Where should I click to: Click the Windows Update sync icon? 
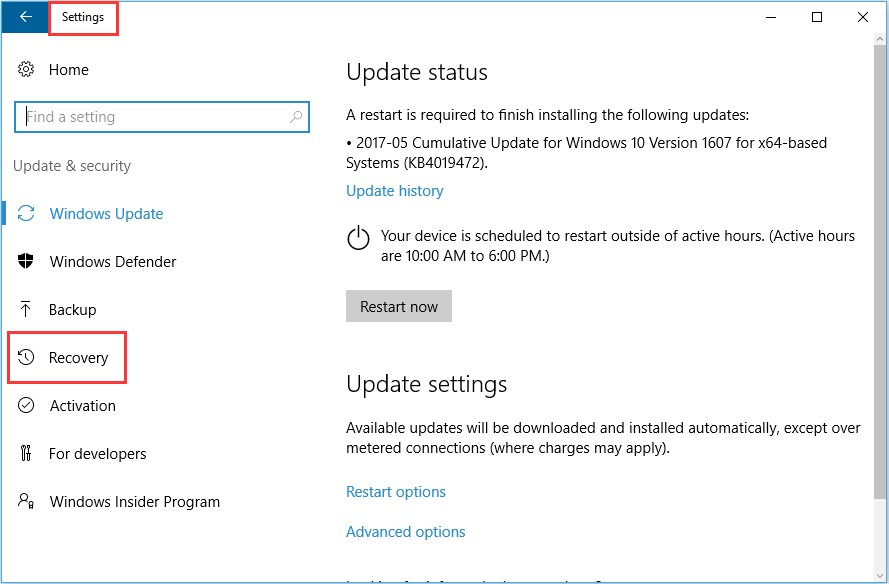pyautogui.click(x=26, y=213)
